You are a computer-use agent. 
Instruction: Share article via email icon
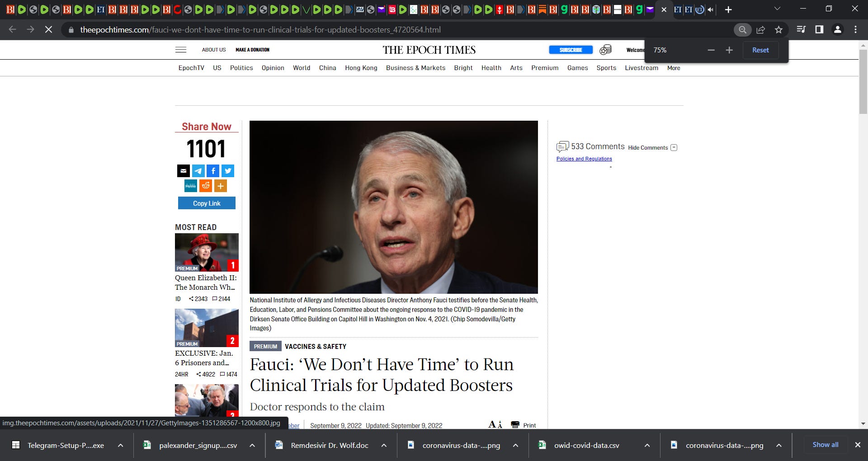pos(183,171)
